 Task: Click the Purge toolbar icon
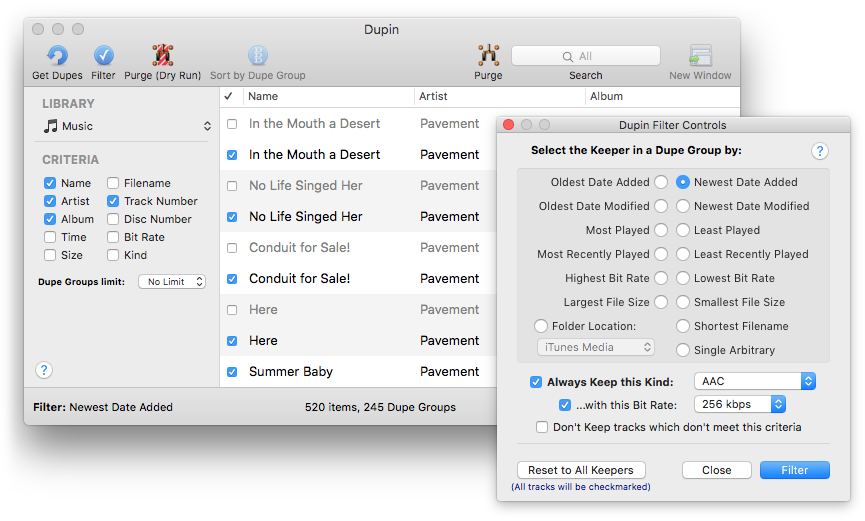[488, 55]
